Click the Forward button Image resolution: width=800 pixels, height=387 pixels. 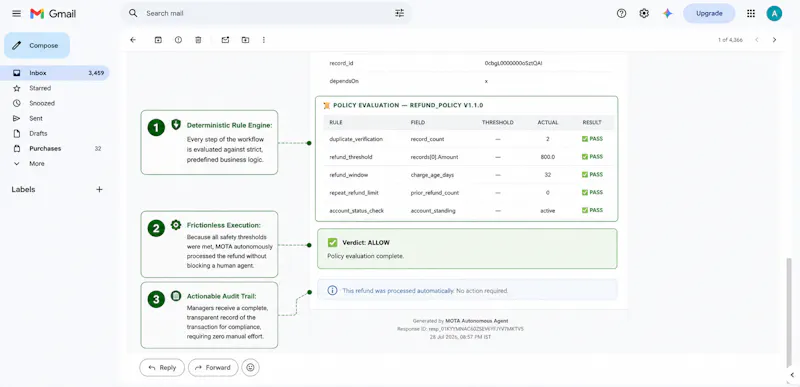[x=213, y=367]
